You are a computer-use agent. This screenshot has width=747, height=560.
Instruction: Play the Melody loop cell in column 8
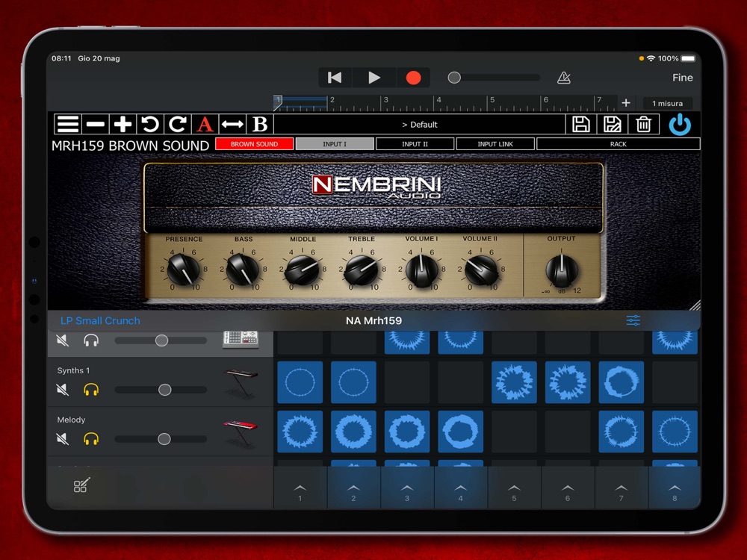(x=675, y=432)
